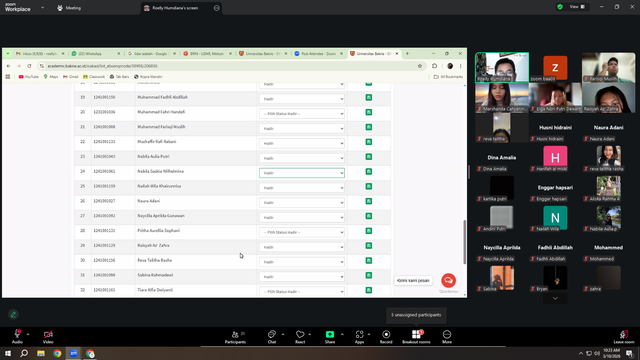Open status dropdown for Pritha Aurellia Sephani

click(302, 232)
